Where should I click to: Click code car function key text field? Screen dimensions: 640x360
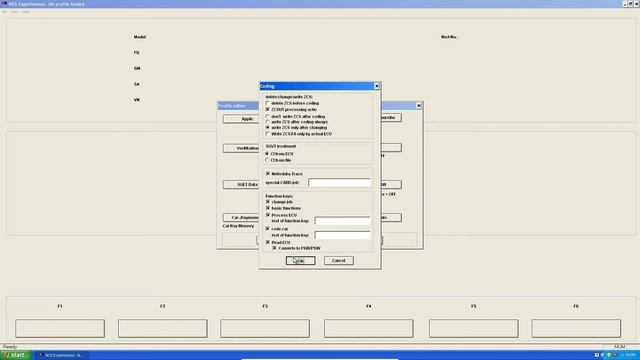pos(342,235)
